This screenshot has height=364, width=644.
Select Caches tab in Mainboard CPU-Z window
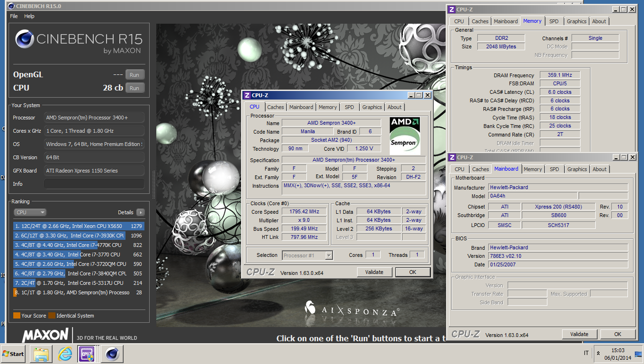point(481,169)
